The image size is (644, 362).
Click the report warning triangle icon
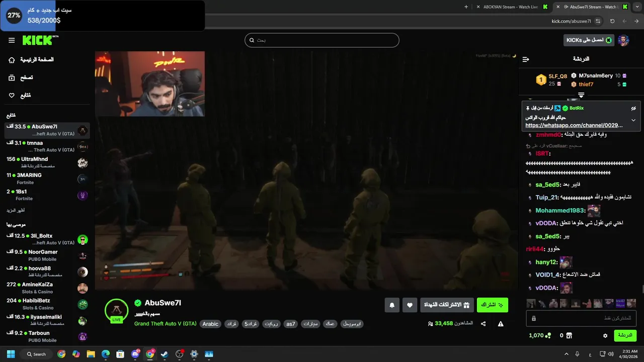501,324
